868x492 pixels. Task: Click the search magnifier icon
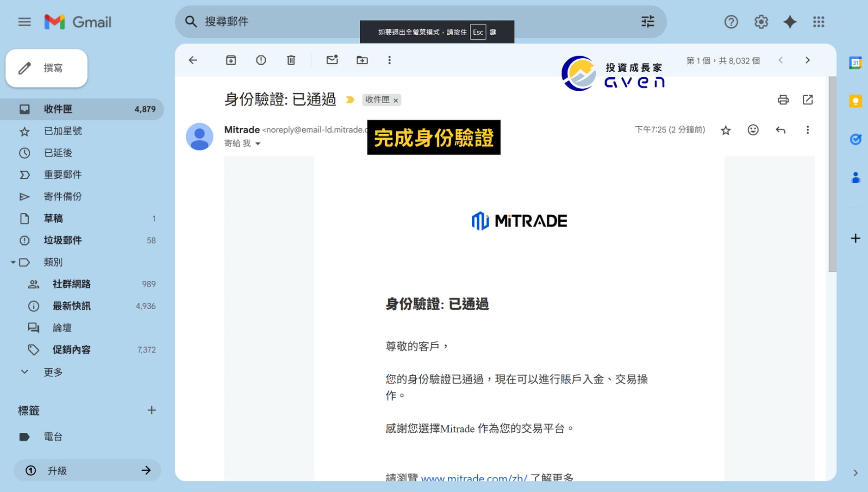click(191, 21)
